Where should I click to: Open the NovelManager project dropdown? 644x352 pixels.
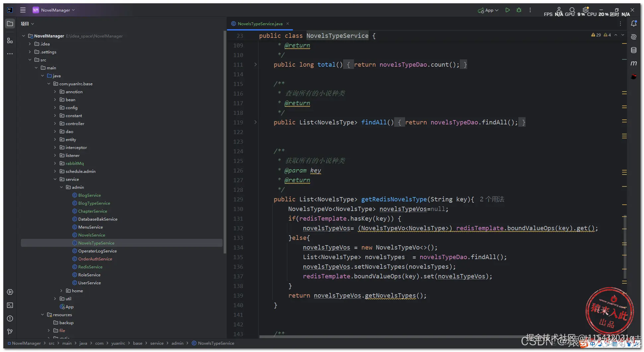click(x=54, y=10)
